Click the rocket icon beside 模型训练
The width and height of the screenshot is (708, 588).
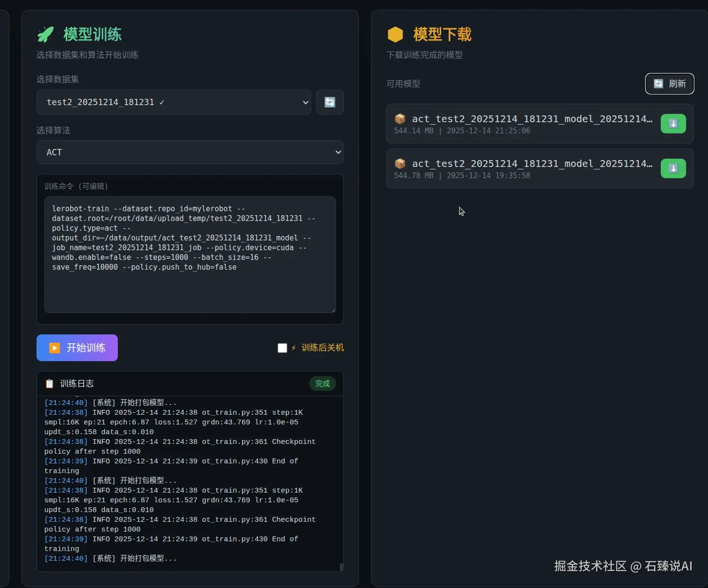click(x=46, y=35)
